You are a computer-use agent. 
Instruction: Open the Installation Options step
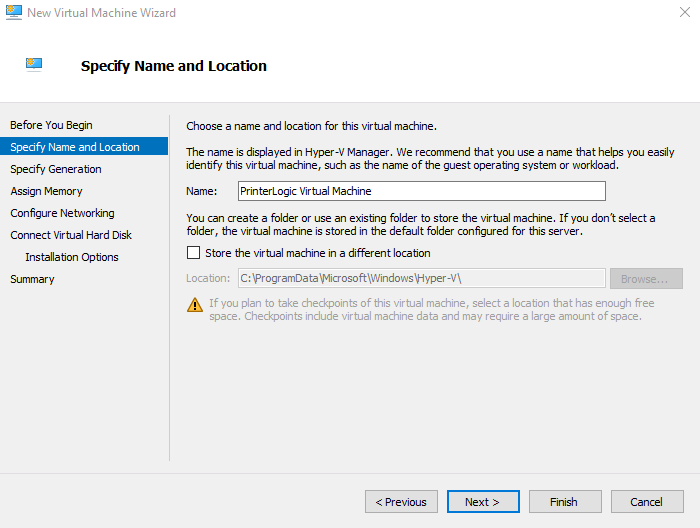[x=72, y=257]
